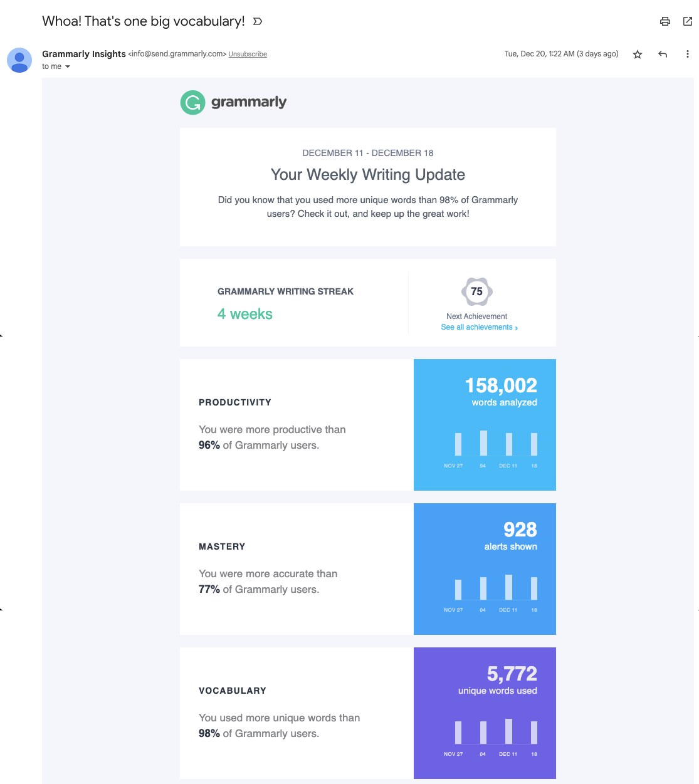This screenshot has width=699, height=784.
Task: Print this email with the printer icon
Action: (665, 21)
